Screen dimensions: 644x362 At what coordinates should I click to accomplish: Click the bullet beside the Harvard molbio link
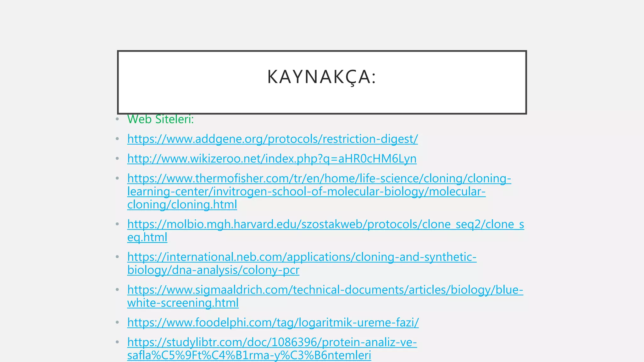pyautogui.click(x=117, y=224)
